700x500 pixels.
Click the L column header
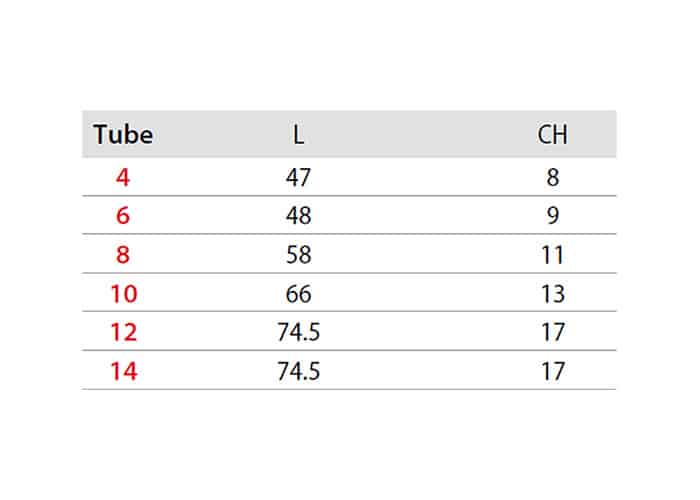pos(298,134)
